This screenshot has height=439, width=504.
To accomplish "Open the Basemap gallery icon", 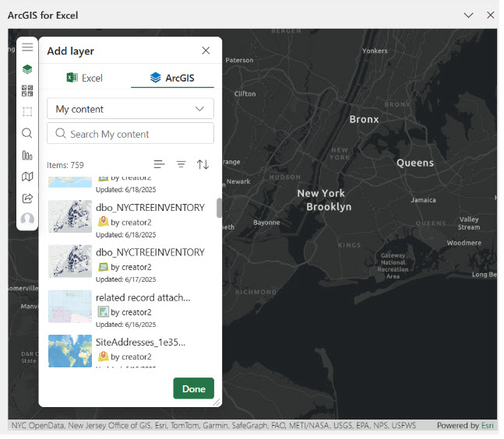I will [27, 90].
